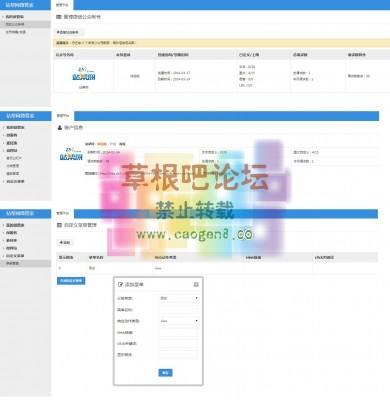Close the 添加菜单 dialog with its X icon
Image resolution: width=390 pixels, height=400 pixels.
pos(196,284)
